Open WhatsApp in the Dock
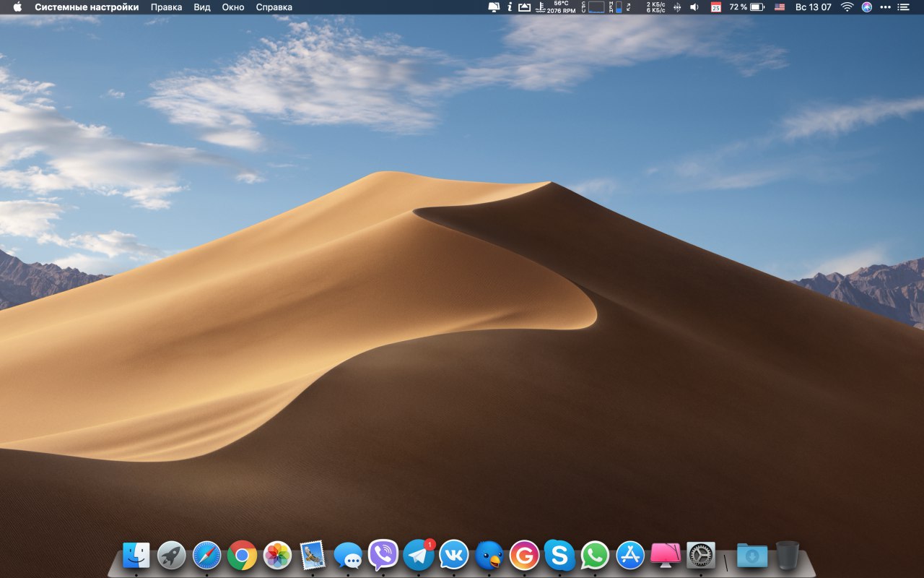This screenshot has width=924, height=578. click(x=596, y=555)
